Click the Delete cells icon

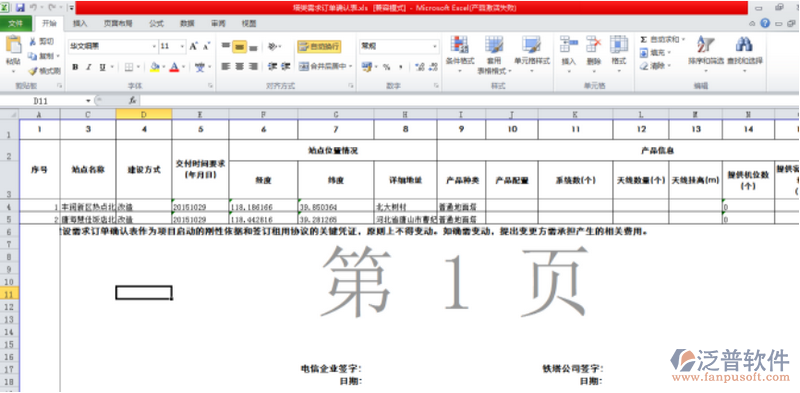[x=593, y=45]
